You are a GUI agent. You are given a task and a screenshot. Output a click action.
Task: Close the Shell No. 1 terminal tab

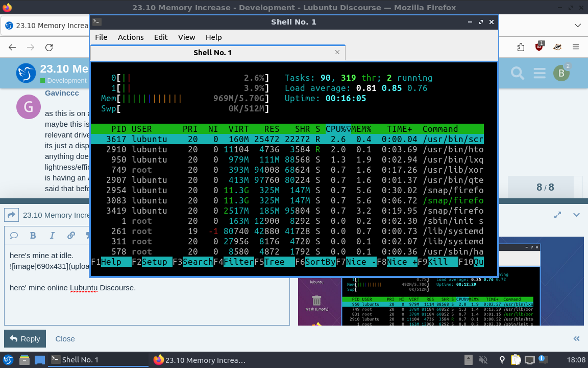[337, 52]
